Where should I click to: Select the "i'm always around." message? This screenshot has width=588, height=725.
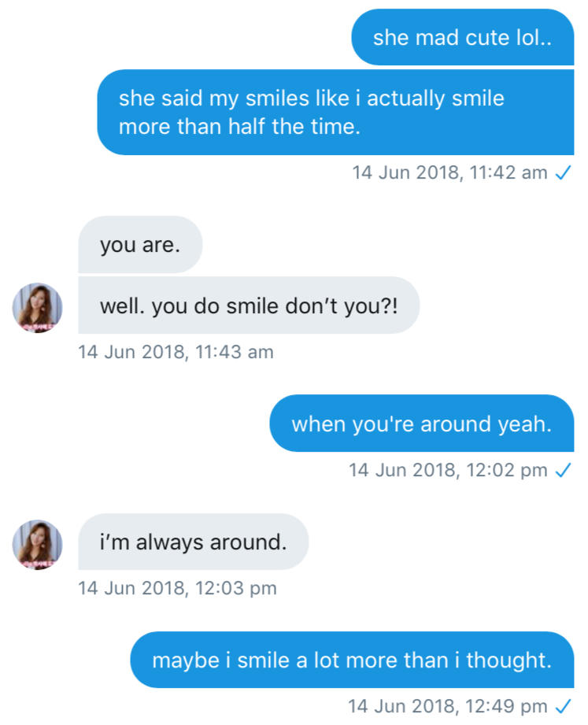click(193, 542)
